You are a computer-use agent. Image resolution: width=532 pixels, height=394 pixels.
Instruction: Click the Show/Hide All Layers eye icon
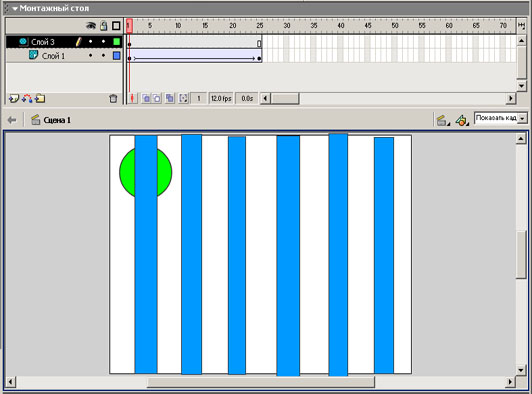tap(91, 26)
